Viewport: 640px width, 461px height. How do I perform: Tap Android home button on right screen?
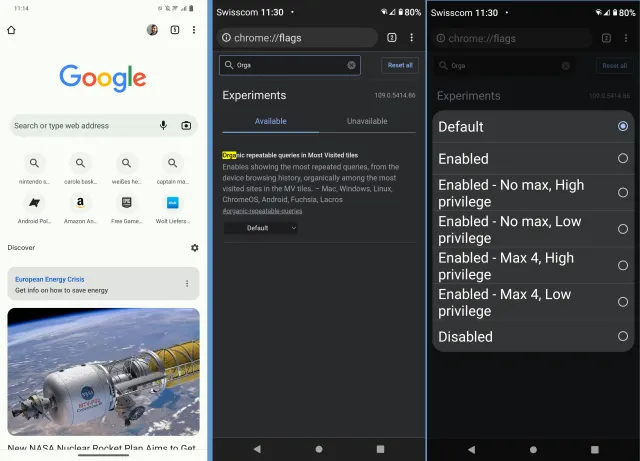click(533, 450)
